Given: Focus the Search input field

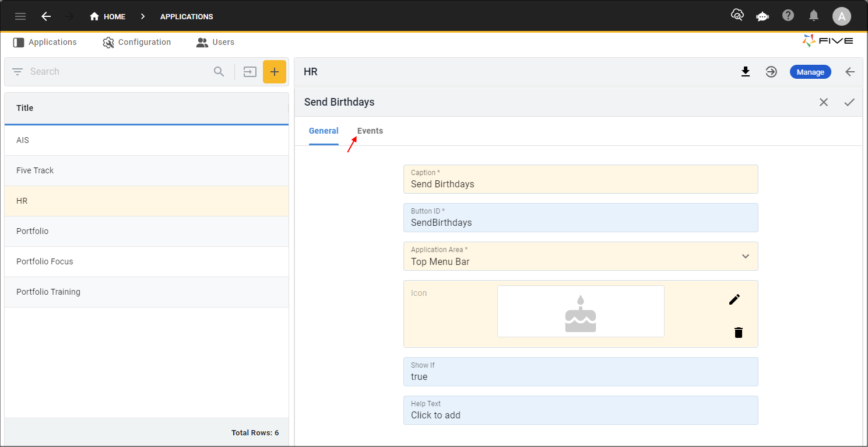Looking at the screenshot, I should click(117, 72).
